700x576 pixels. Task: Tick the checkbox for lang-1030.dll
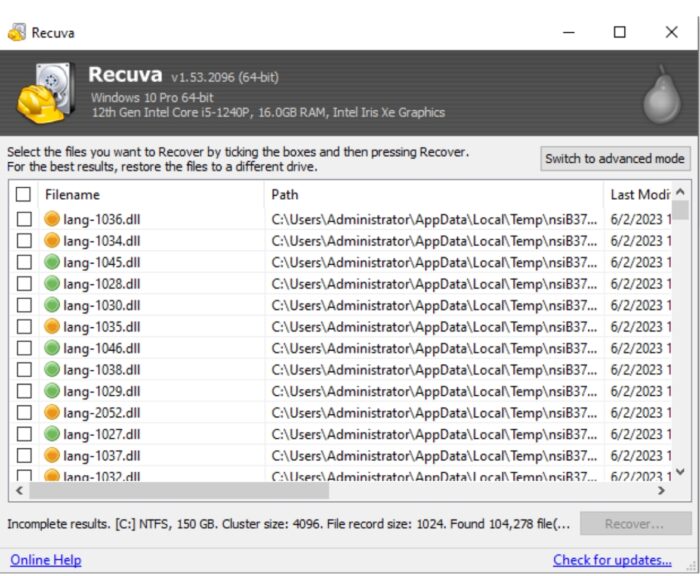(24, 305)
